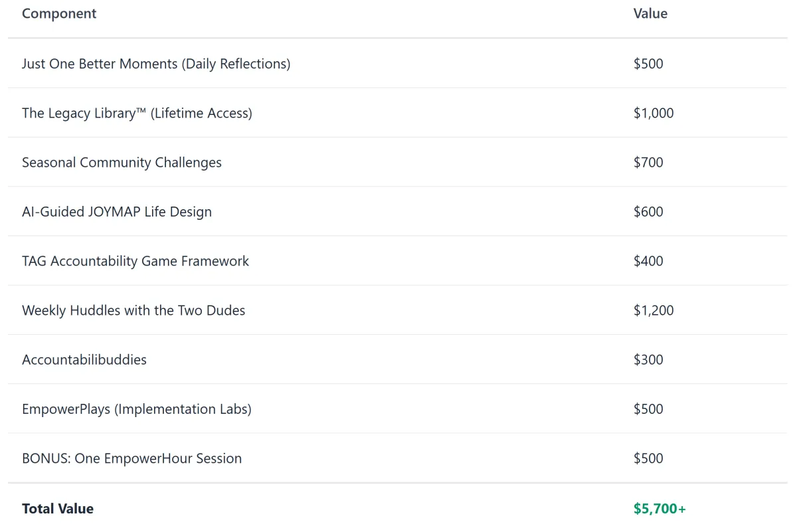The image size is (797, 532).
Task: Click the $500 Daily Reflections value
Action: 648,64
